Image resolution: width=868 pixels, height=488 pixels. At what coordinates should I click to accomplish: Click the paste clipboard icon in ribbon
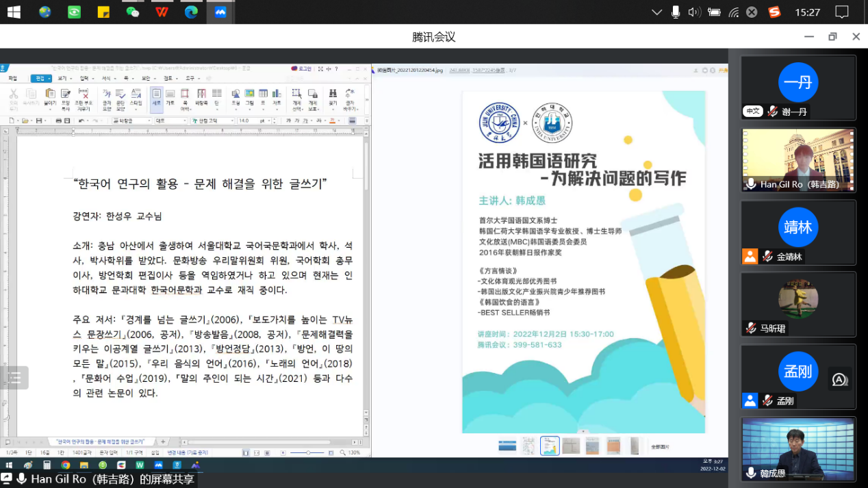point(50,94)
